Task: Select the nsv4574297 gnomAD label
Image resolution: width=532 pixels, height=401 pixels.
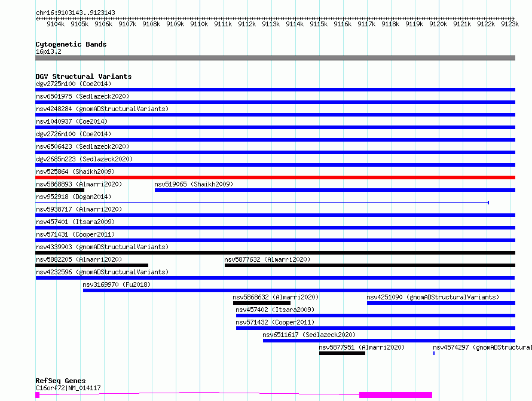Action: (x=482, y=347)
